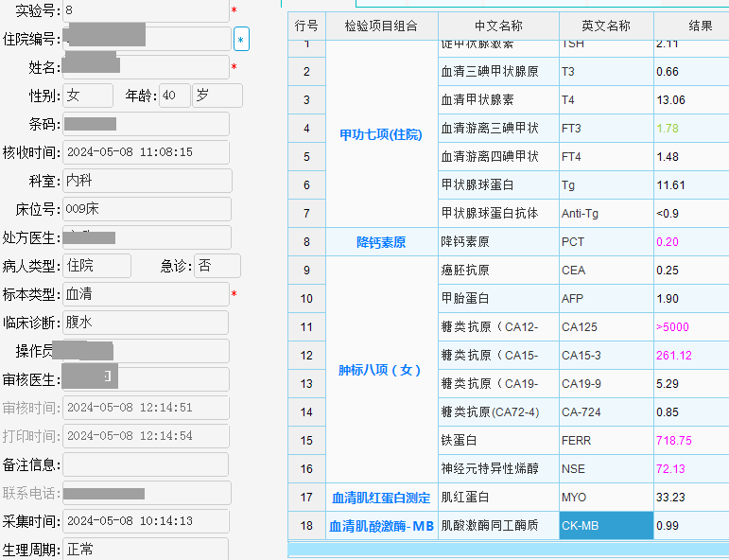Viewport: 729px width, 560px height.
Task: Click the asterisk button beside 住院编号
Action: click(x=241, y=40)
